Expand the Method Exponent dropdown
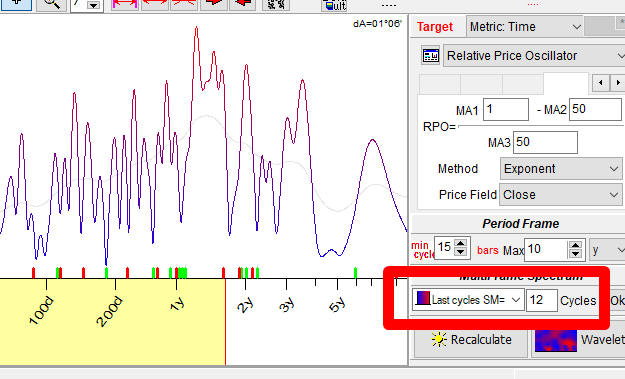Image resolution: width=625 pixels, height=379 pixels. coord(561,169)
